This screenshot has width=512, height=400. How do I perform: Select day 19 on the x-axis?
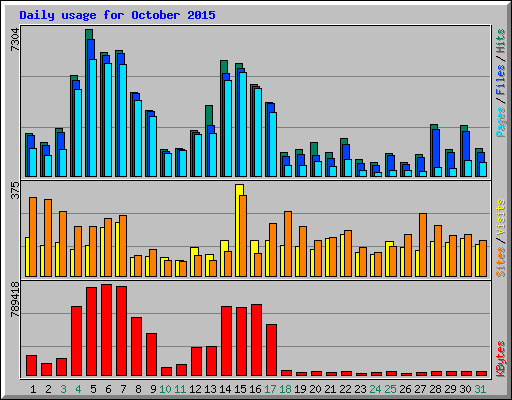coord(300,389)
